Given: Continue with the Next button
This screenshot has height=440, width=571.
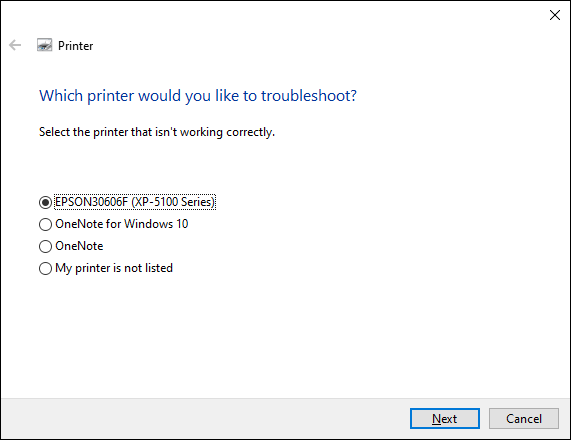Looking at the screenshot, I should (445, 419).
